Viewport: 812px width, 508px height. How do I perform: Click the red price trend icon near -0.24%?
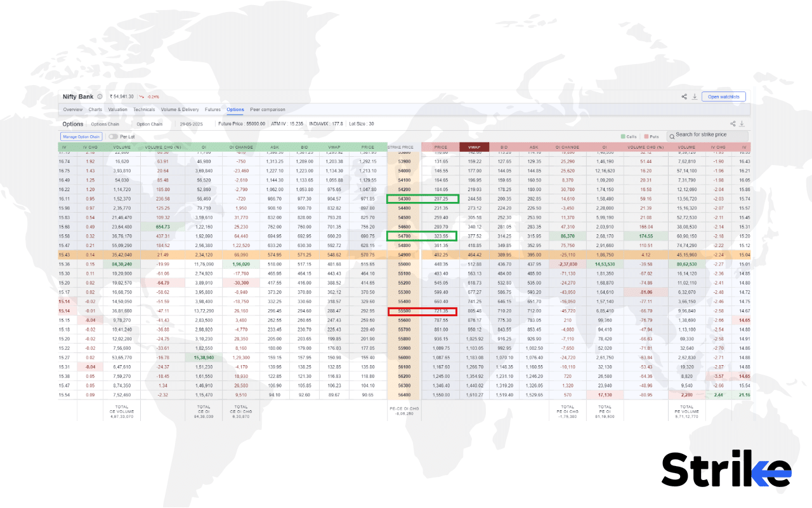[142, 97]
